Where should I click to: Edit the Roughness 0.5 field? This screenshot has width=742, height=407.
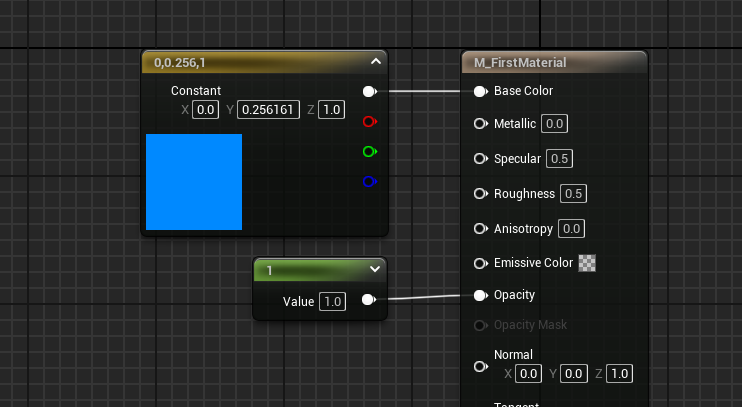(x=573, y=194)
